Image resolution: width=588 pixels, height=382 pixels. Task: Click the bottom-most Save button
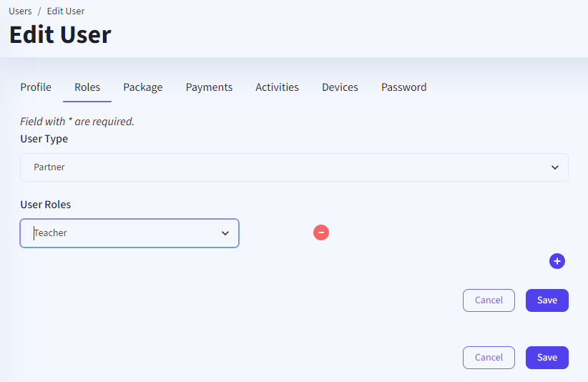point(547,358)
